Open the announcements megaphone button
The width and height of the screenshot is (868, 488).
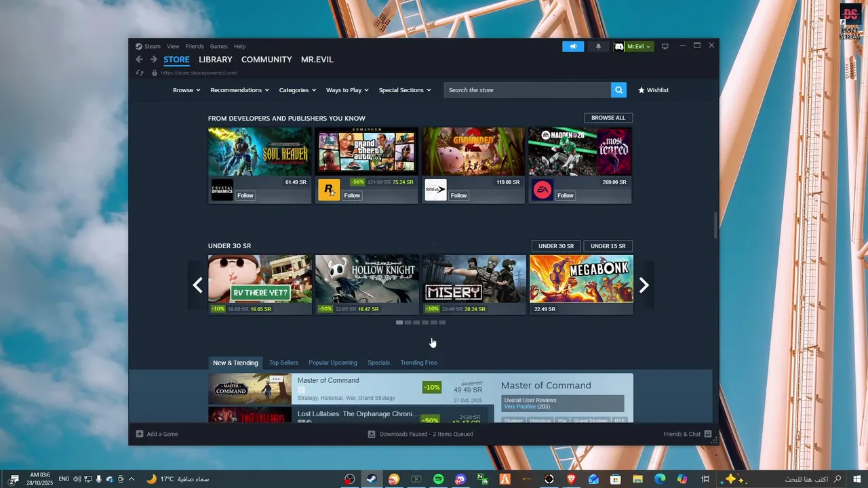coord(573,46)
